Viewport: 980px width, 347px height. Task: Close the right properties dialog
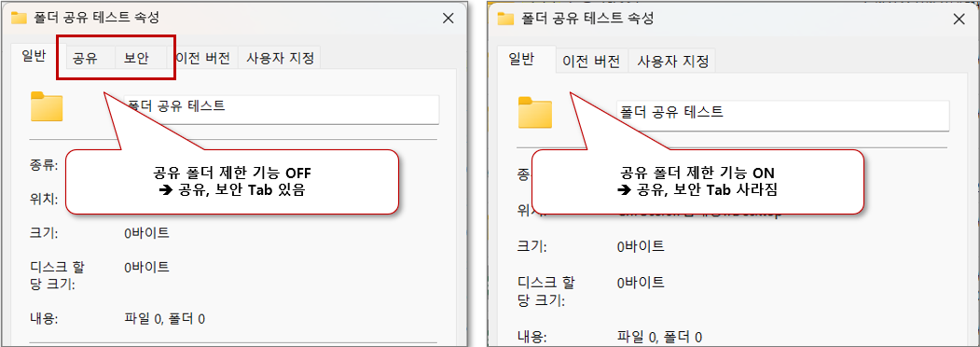pyautogui.click(x=959, y=19)
